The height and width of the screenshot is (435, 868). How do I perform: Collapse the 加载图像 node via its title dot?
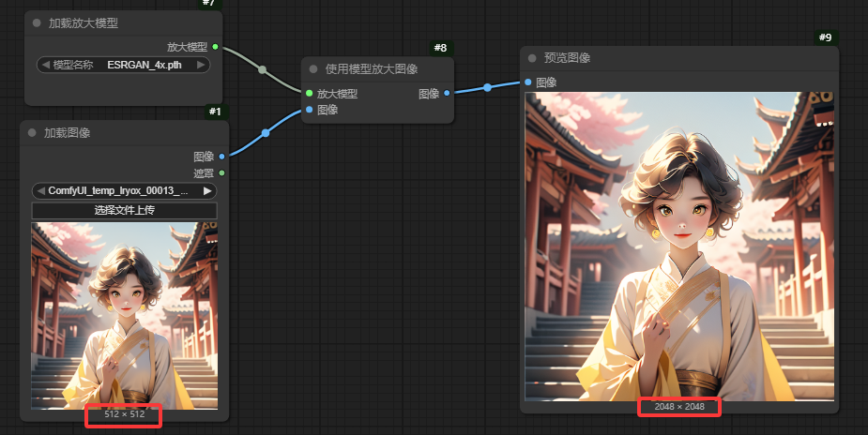32,133
